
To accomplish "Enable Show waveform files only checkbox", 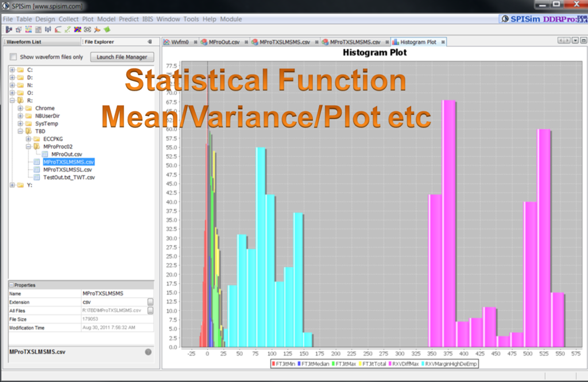I will pyautogui.click(x=13, y=57).
